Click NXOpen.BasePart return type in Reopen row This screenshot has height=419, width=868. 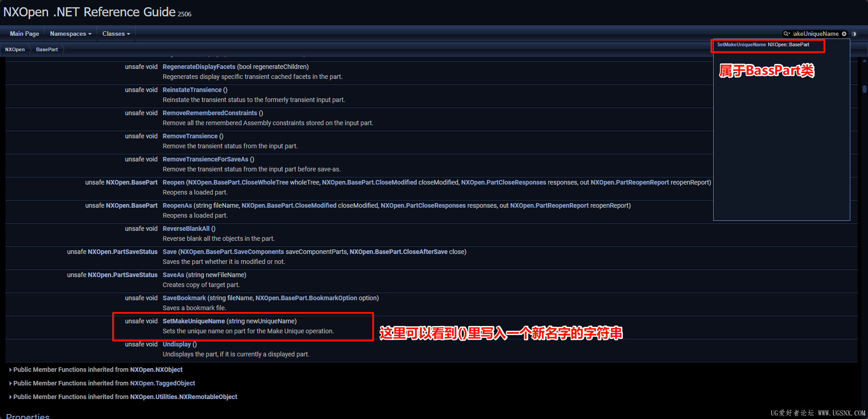pos(132,182)
